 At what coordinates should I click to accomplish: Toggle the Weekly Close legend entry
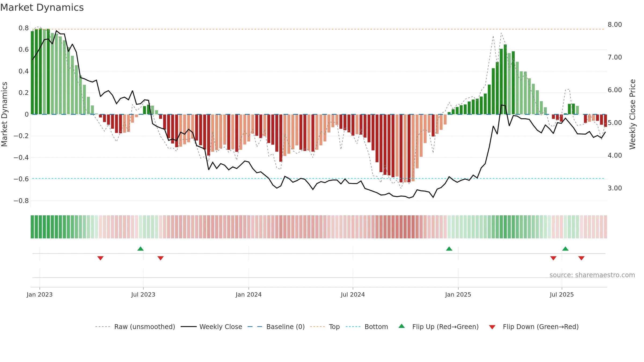tap(211, 327)
